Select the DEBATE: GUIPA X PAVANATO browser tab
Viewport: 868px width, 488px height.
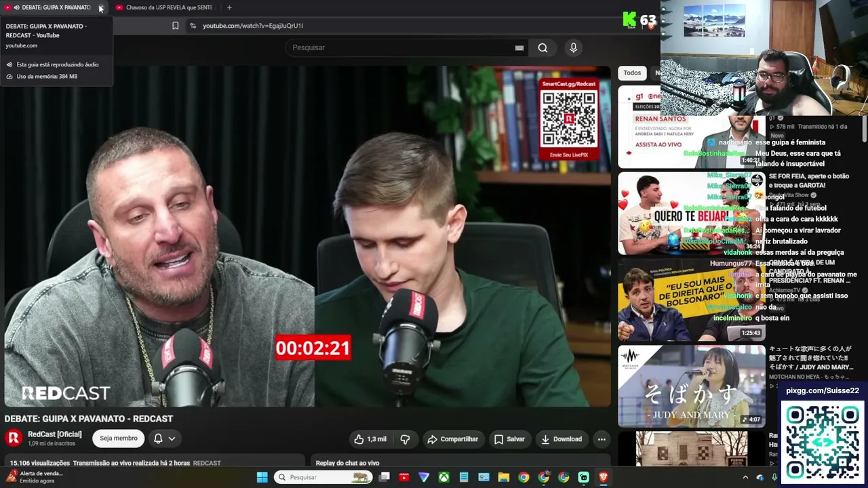[54, 7]
